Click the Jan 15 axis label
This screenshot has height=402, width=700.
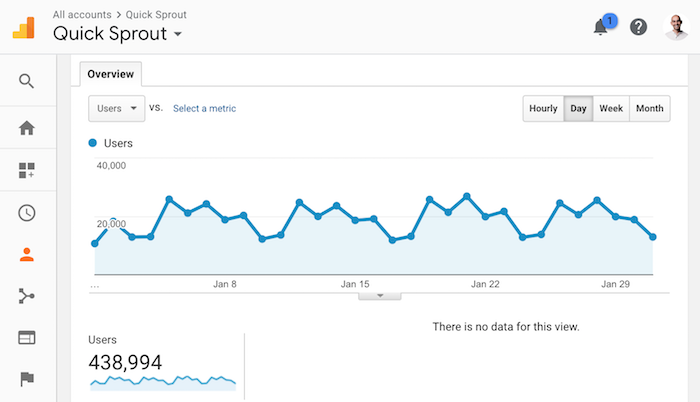(355, 284)
